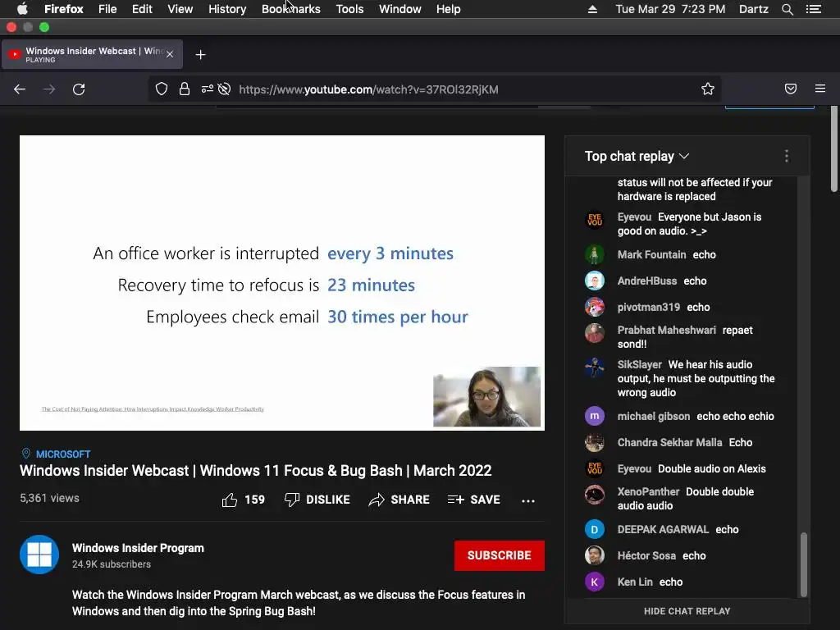Open the Tools menu
The height and width of the screenshot is (630, 840).
point(349,9)
